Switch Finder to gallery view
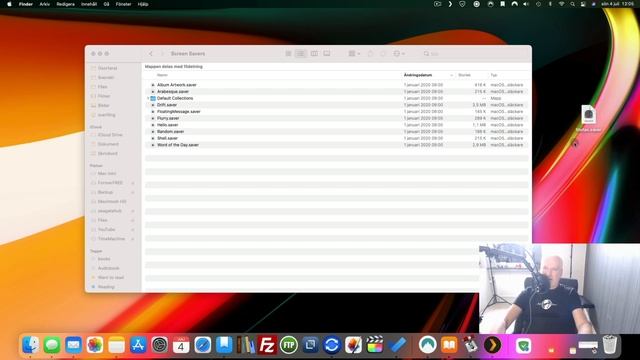The image size is (640, 360). pyautogui.click(x=327, y=53)
